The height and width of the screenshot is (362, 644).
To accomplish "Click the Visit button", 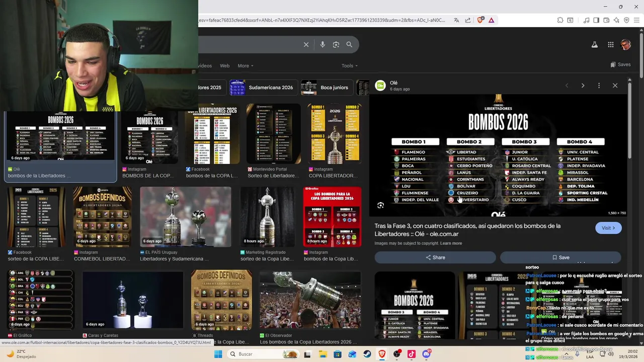I will pyautogui.click(x=608, y=228).
